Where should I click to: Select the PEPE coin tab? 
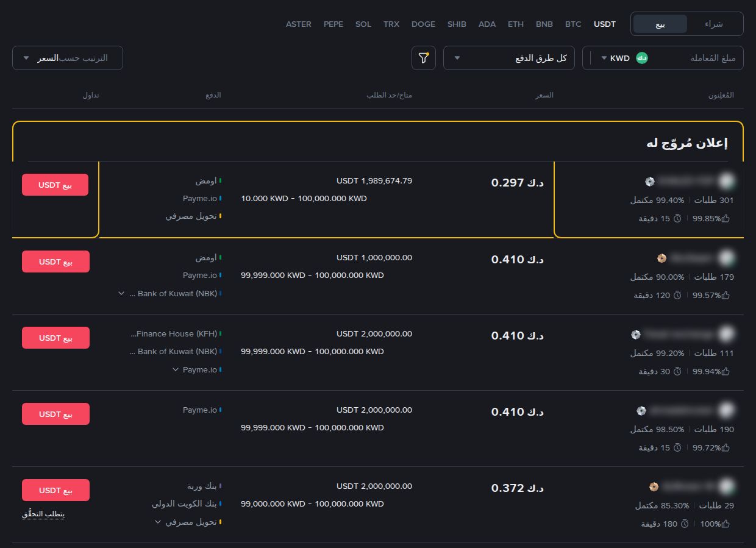pyautogui.click(x=333, y=24)
